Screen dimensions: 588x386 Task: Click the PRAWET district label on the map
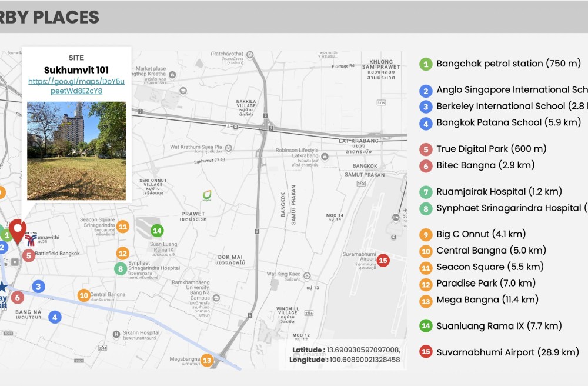pyautogui.click(x=193, y=216)
